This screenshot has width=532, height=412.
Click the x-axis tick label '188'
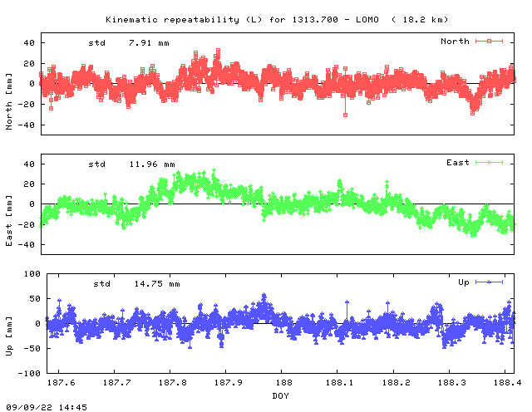click(x=284, y=383)
